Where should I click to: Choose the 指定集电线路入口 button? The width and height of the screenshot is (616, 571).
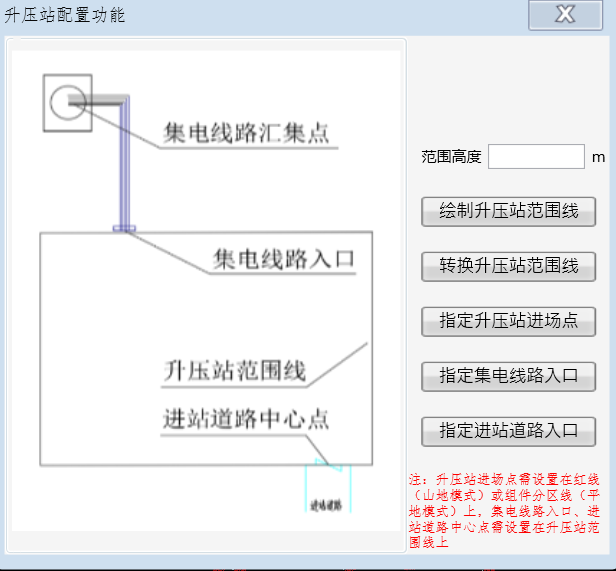point(508,376)
